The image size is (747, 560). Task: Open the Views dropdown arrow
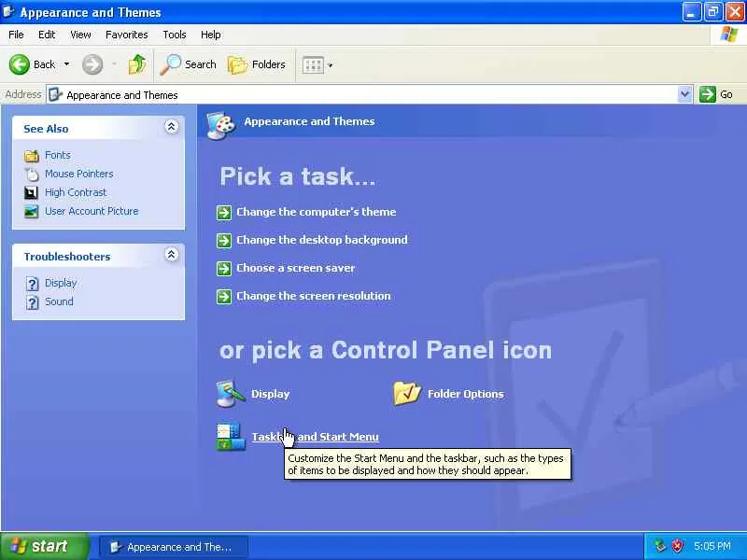point(331,65)
